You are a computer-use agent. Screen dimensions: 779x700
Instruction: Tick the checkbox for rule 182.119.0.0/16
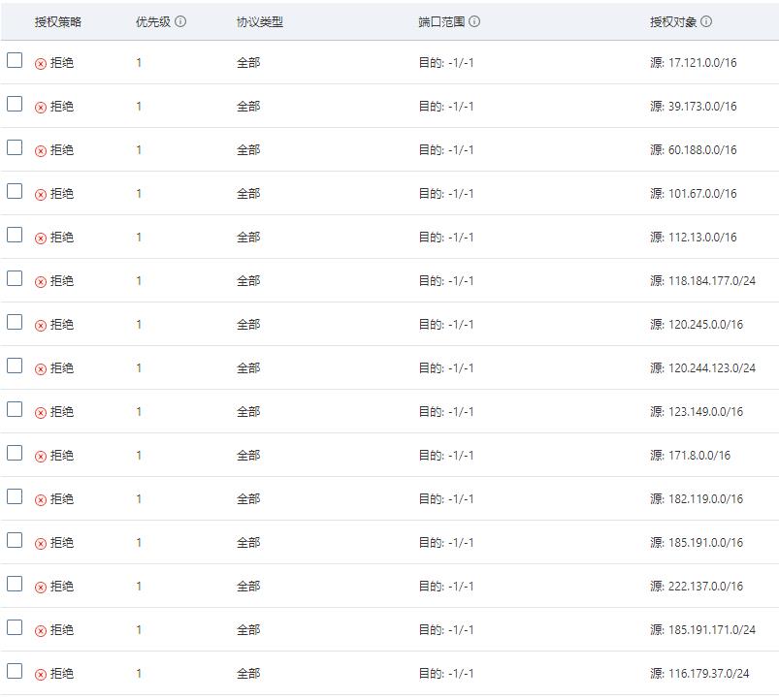[x=15, y=496]
